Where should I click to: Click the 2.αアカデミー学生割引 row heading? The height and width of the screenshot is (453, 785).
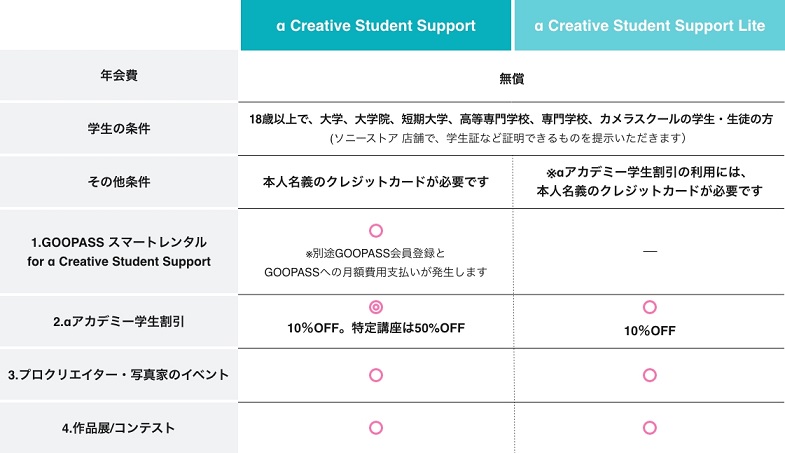coord(119,321)
